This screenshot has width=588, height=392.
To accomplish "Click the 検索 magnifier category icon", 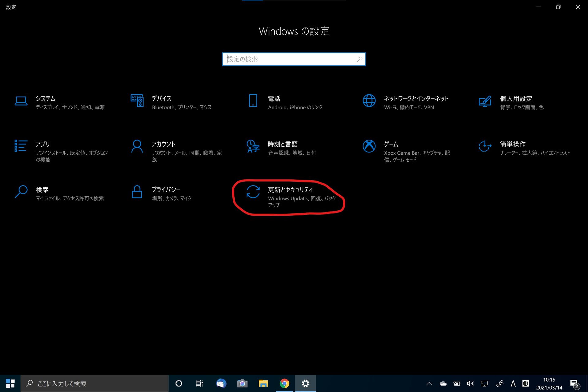I will 21,192.
